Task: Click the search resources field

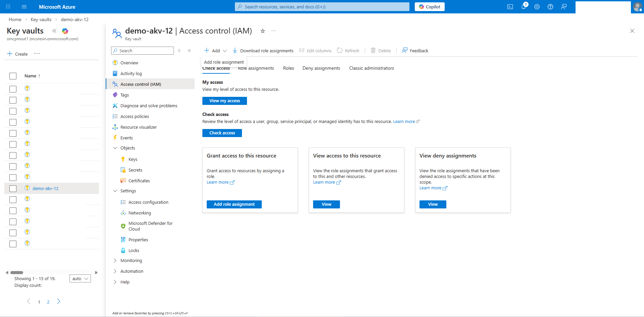Action: [x=321, y=7]
